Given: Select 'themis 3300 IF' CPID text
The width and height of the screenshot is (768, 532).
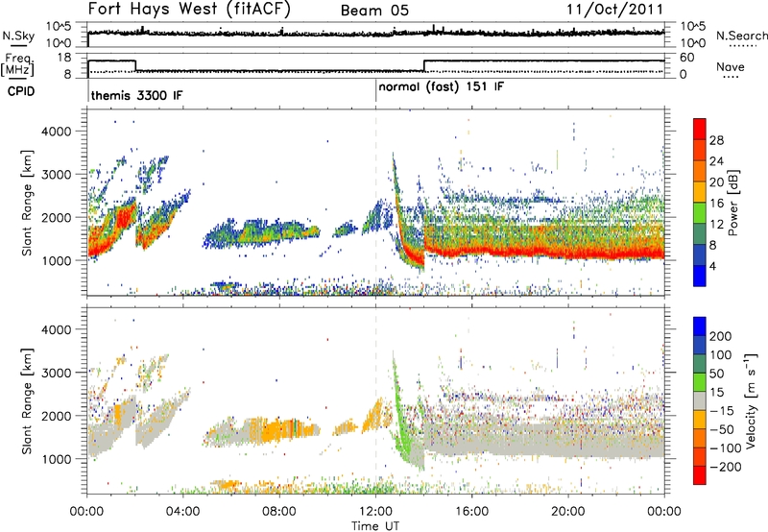Looking at the screenshot, I should pos(136,95).
